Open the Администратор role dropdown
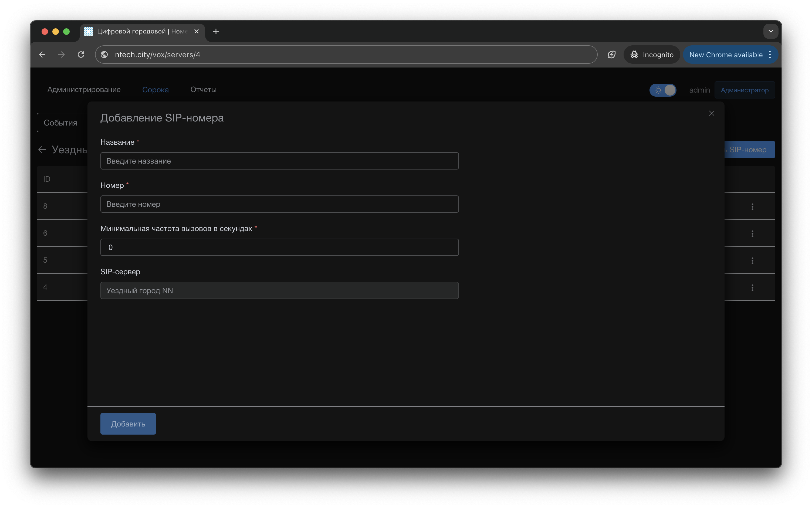 pyautogui.click(x=745, y=90)
